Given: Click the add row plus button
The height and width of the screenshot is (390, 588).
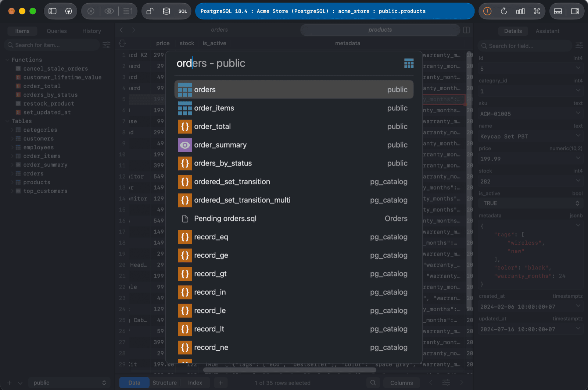Looking at the screenshot, I should 220,383.
